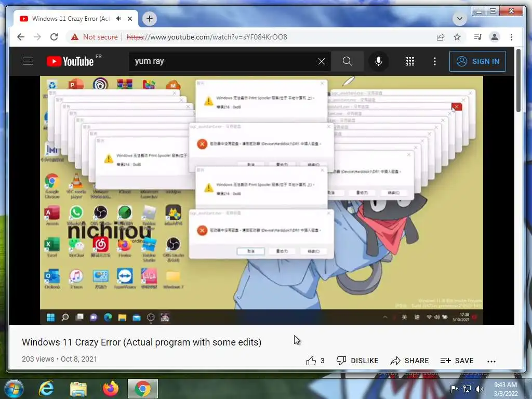This screenshot has height=399, width=532.
Task: Open the Windows Start menu
Action: [x=14, y=389]
